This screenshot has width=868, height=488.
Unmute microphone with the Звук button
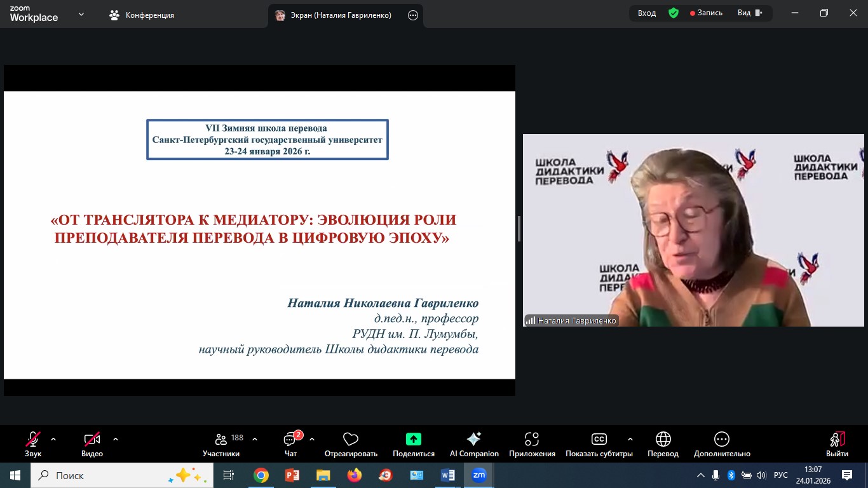click(x=33, y=440)
